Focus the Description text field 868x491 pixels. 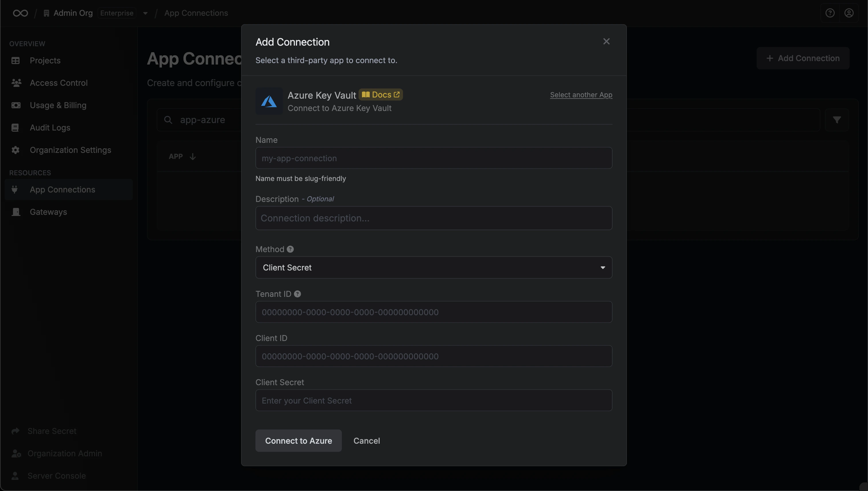434,218
